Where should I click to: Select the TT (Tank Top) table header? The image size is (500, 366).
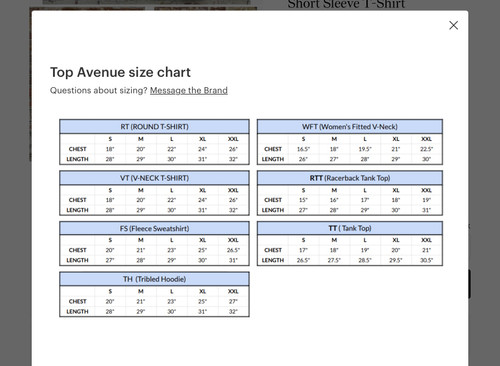[350, 228]
